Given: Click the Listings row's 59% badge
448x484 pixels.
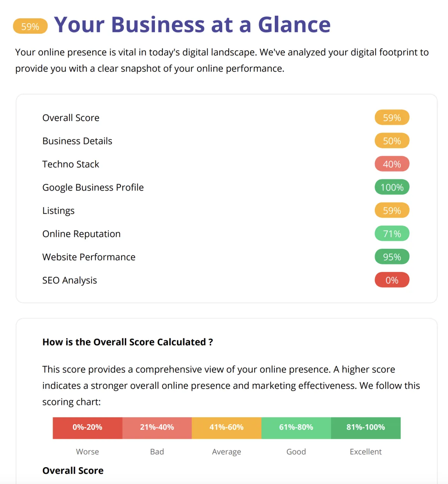Looking at the screenshot, I should [x=392, y=211].
